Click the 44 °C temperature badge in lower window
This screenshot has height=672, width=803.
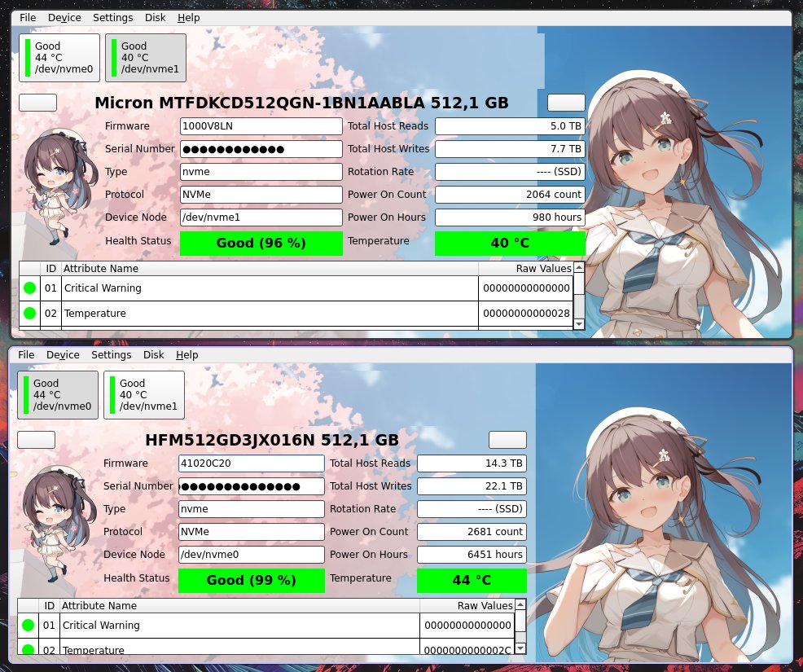click(472, 580)
